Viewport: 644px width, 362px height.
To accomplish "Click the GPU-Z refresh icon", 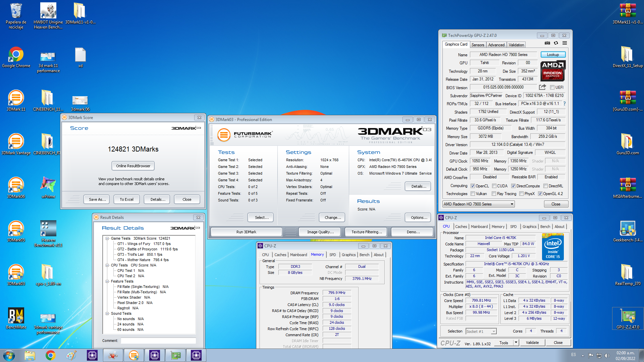I will 556,43.
